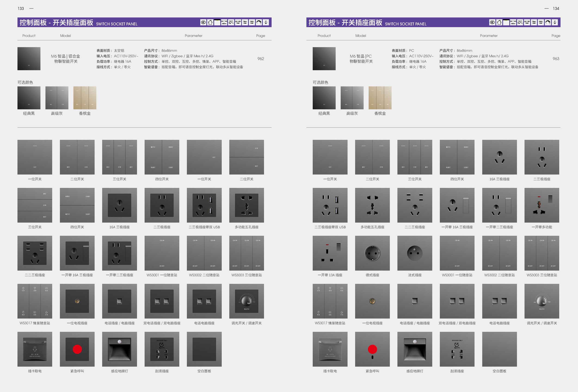
Task: Click the 德式插座 socket thumbnail
Action: (x=372, y=253)
